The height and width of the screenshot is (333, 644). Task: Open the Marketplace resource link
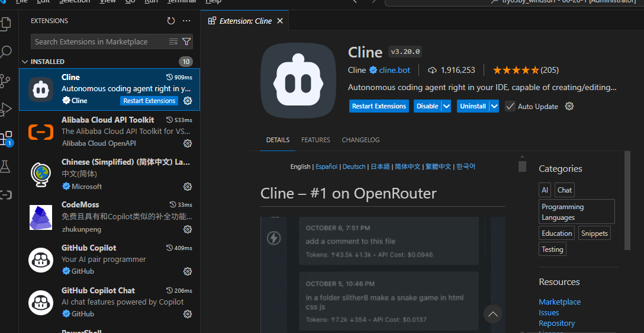[x=559, y=302]
